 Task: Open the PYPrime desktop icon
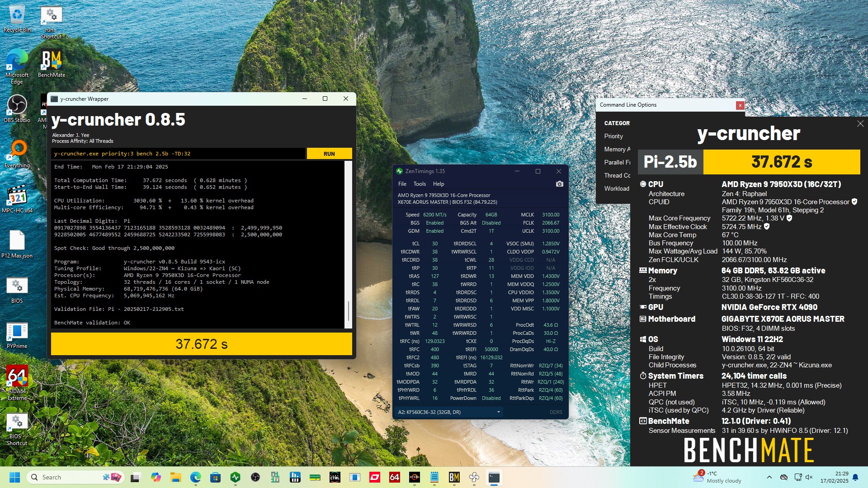tap(17, 335)
